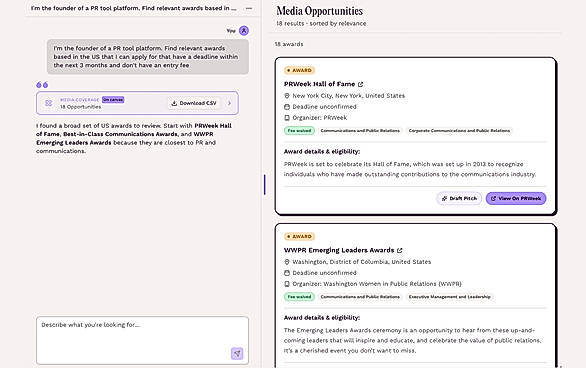Open WWPR Emerging Leaders Awards title
The image size is (586, 368).
(x=339, y=250)
